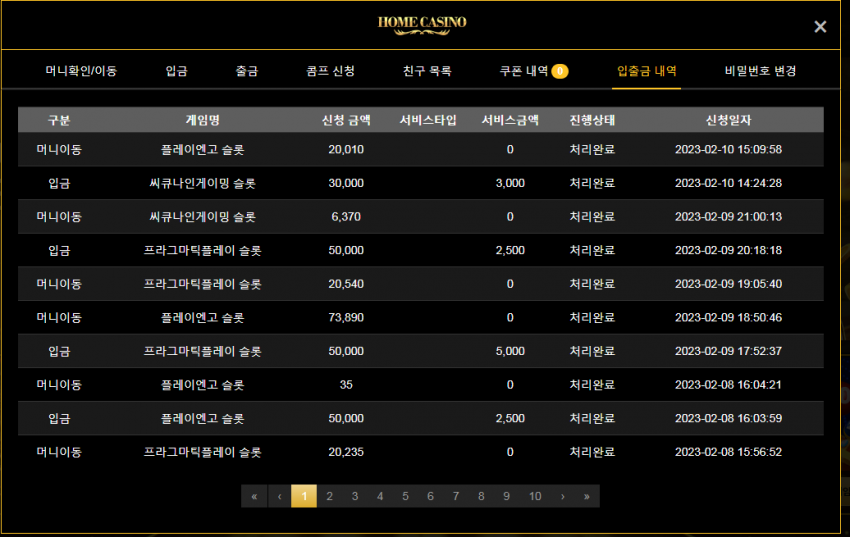The width and height of the screenshot is (850, 537).
Task: Open the 콤프 신청 tab
Action: pos(330,71)
